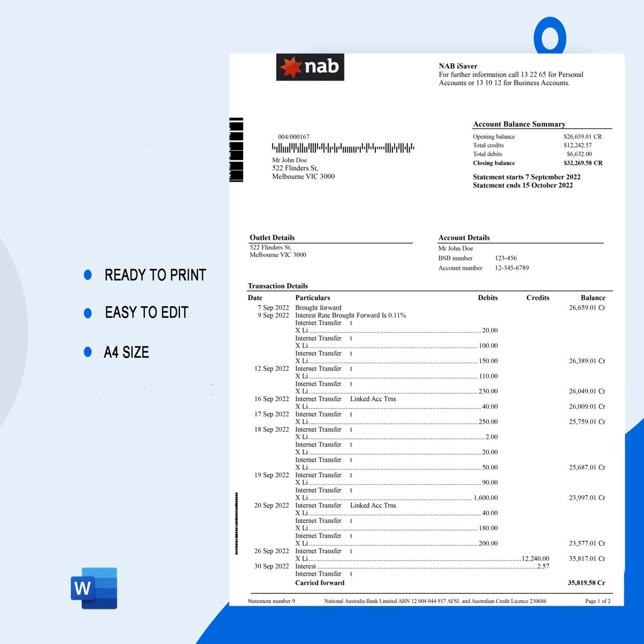Click 'Page 1 of 2' in the footer
644x644 pixels.
pyautogui.click(x=598, y=601)
